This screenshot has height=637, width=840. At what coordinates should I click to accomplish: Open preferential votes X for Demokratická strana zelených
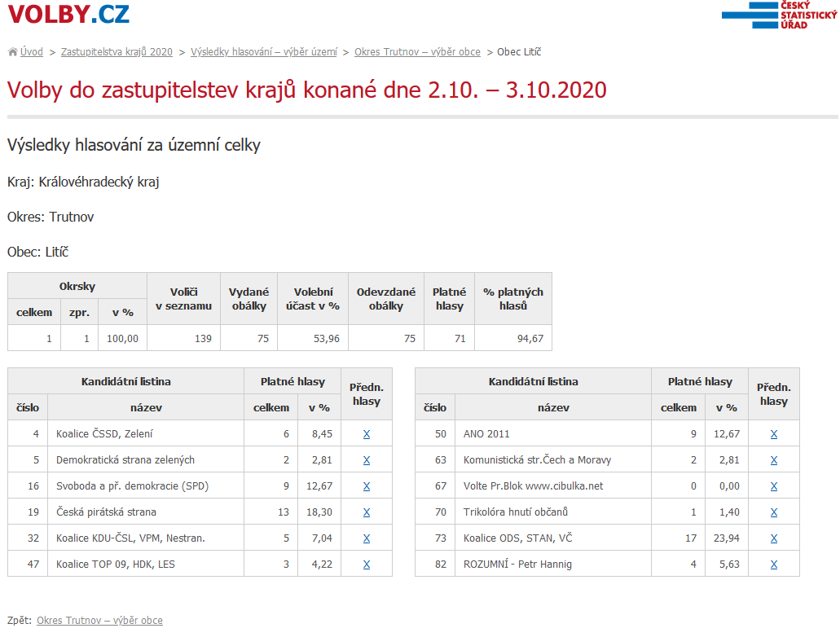[x=367, y=460]
